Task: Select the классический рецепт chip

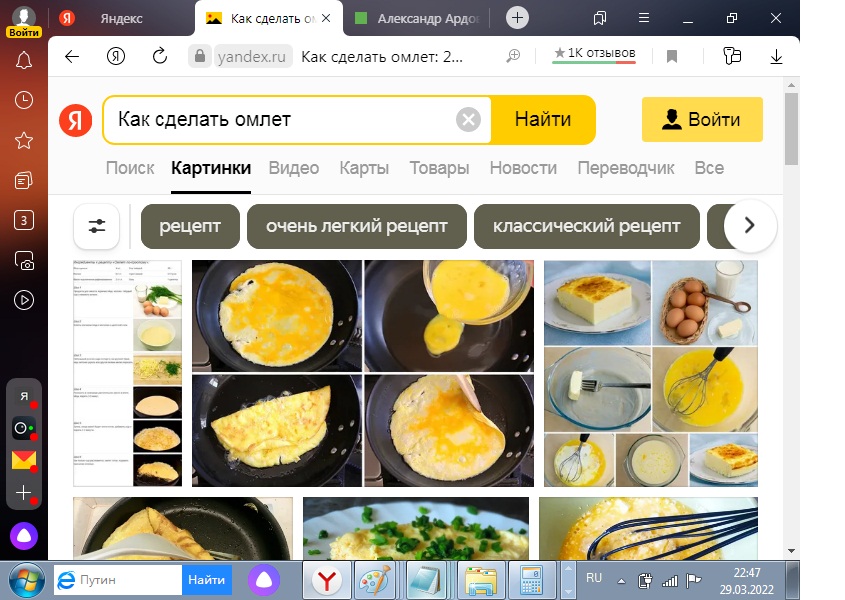Action: pyautogui.click(x=586, y=226)
